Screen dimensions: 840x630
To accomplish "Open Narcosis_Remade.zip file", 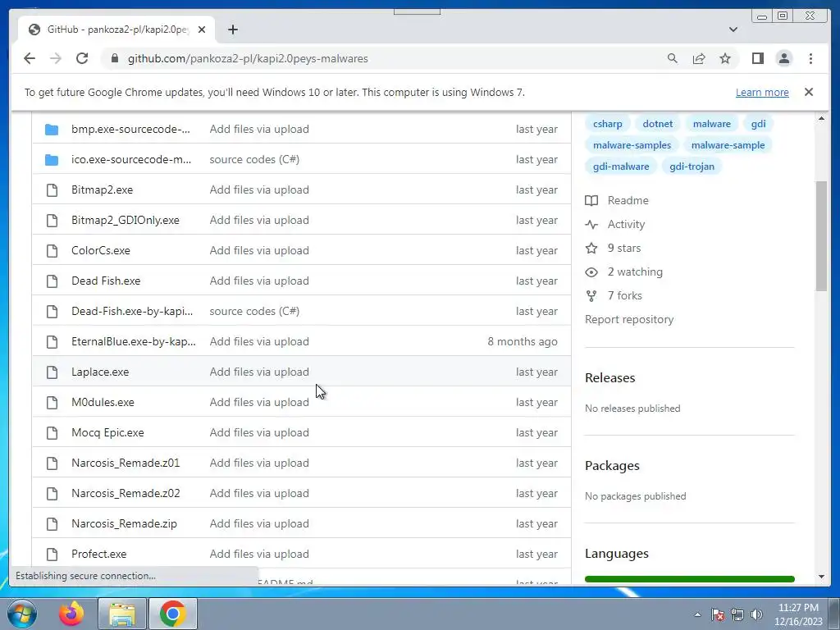I will coord(124,523).
